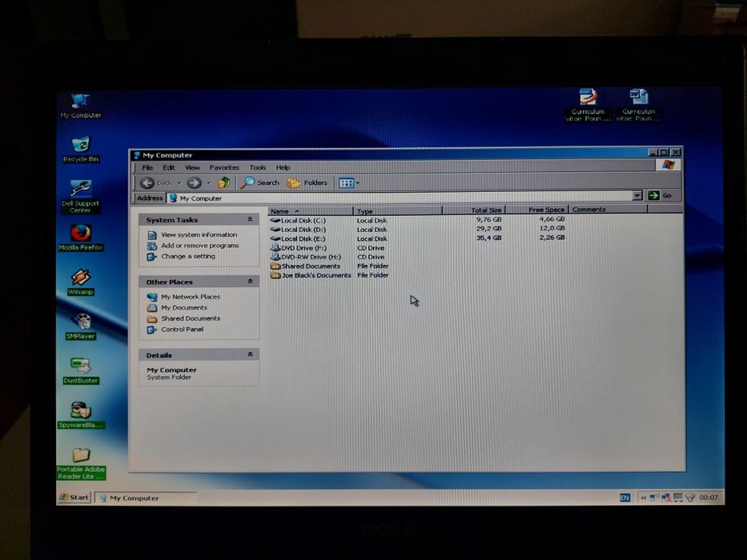Screen dimensions: 747x560
Task: Open Forward button history dropdown arrow
Action: (x=208, y=183)
